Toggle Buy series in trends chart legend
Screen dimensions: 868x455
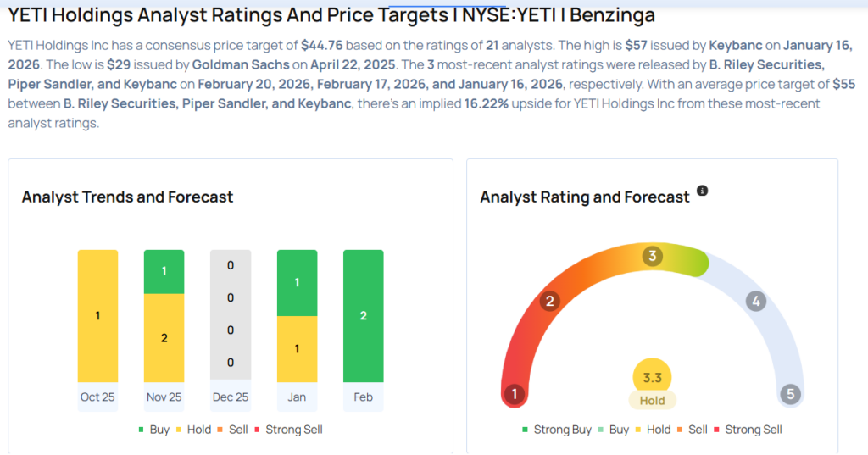coord(153,430)
